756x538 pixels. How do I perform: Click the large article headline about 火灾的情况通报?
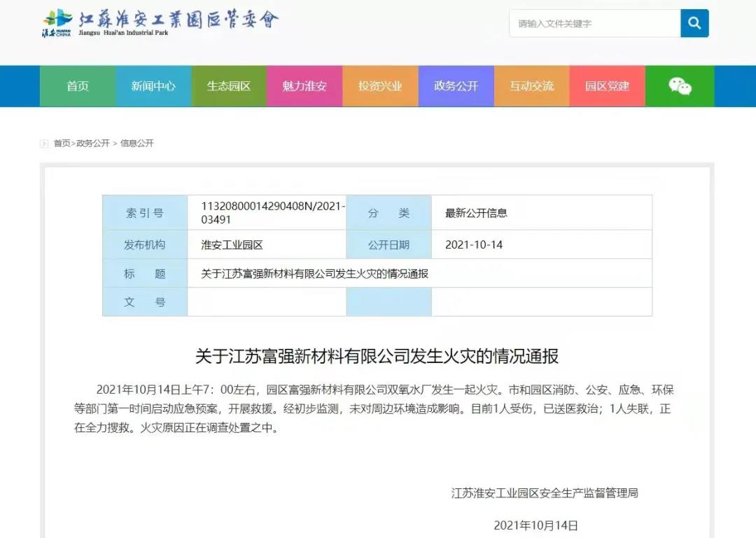[x=377, y=357]
